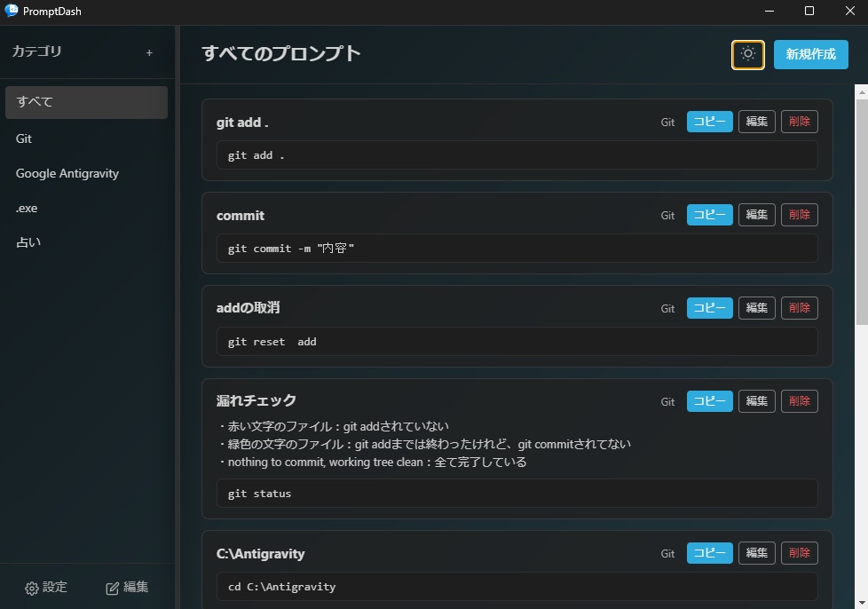Open the .exe category
Screen dimensions: 868x609
tap(86, 208)
